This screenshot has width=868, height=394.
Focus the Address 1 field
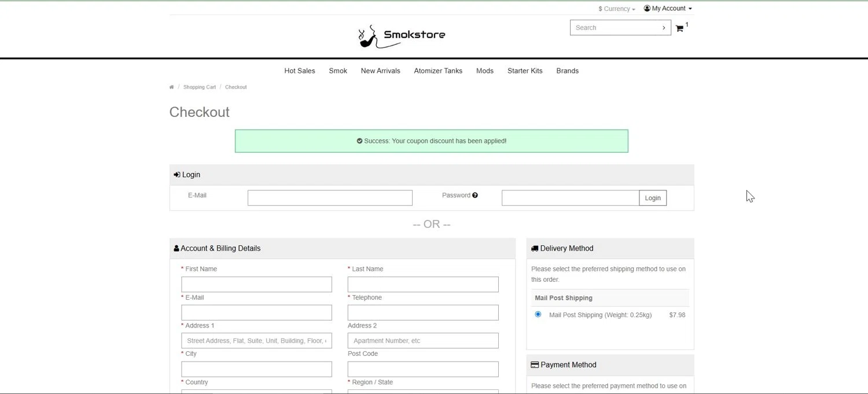coord(256,341)
